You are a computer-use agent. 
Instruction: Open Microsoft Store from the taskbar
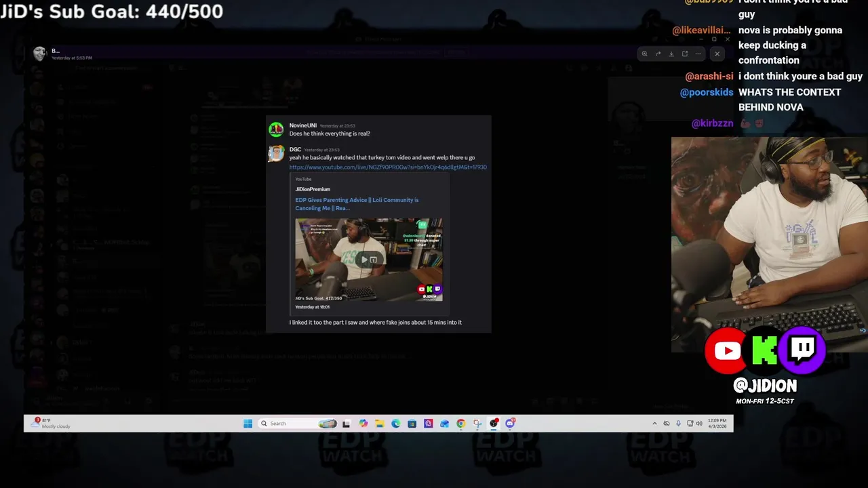[x=412, y=424]
